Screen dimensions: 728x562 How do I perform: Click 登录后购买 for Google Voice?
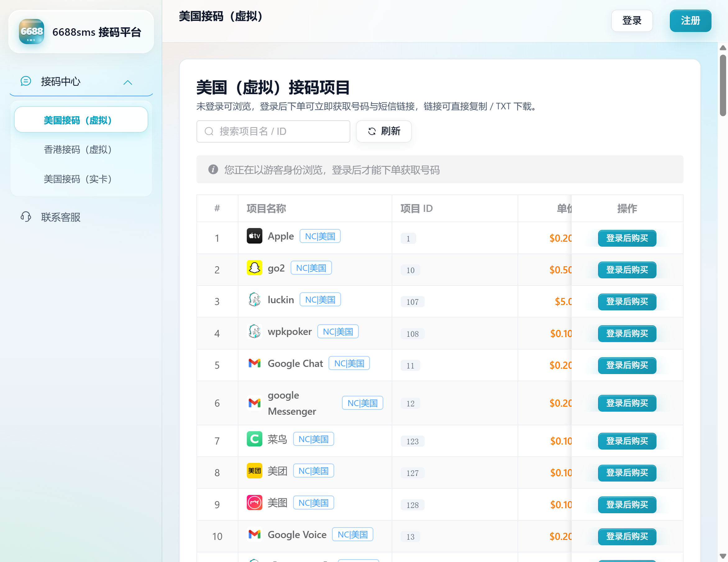(x=627, y=536)
